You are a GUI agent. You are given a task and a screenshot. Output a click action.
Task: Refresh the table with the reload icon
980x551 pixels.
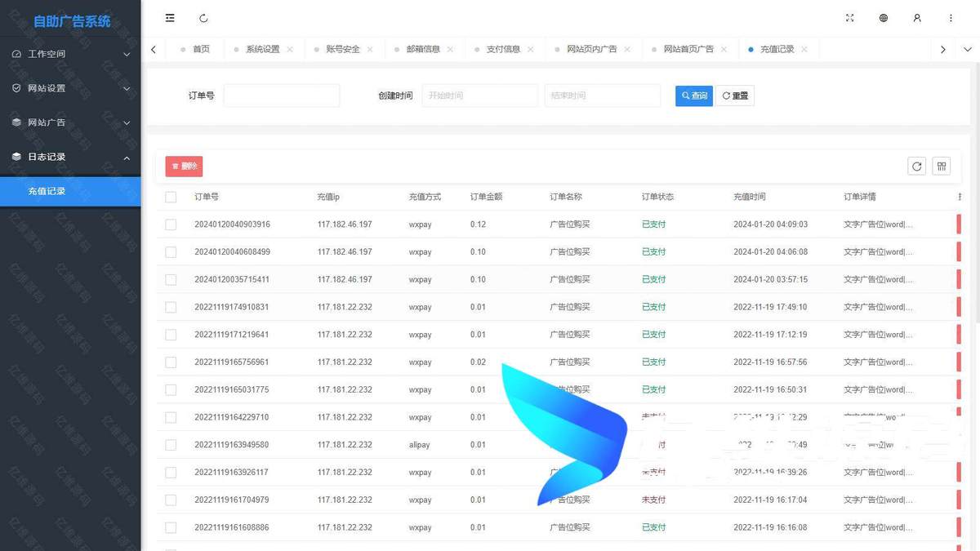tap(916, 167)
